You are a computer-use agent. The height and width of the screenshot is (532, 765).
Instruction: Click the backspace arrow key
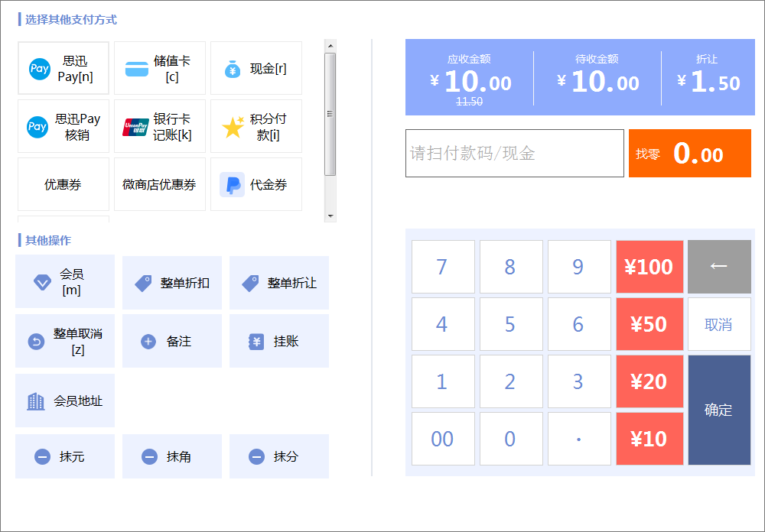(x=719, y=267)
